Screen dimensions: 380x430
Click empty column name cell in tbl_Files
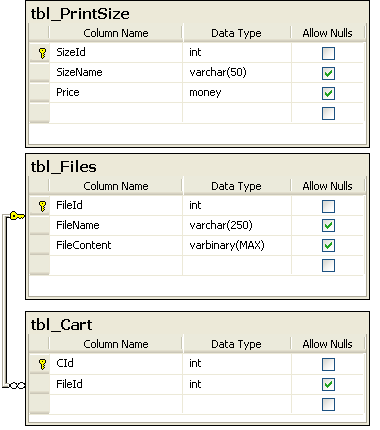pyautogui.click(x=116, y=265)
